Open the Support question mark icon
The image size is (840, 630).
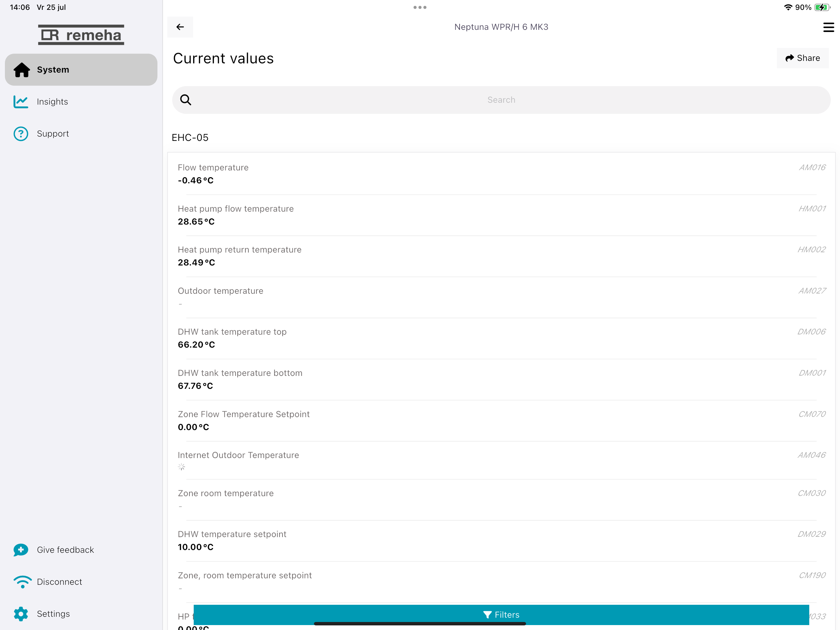[x=21, y=134]
